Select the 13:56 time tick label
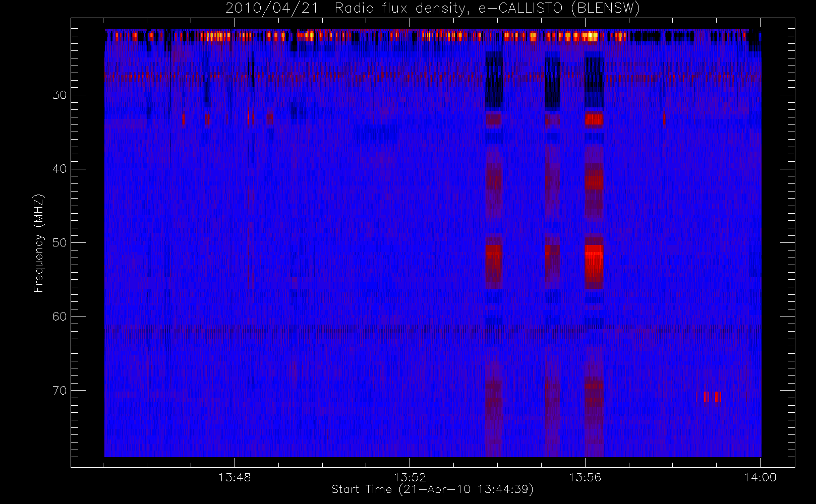Viewport: 816px width, 504px height. tap(585, 477)
